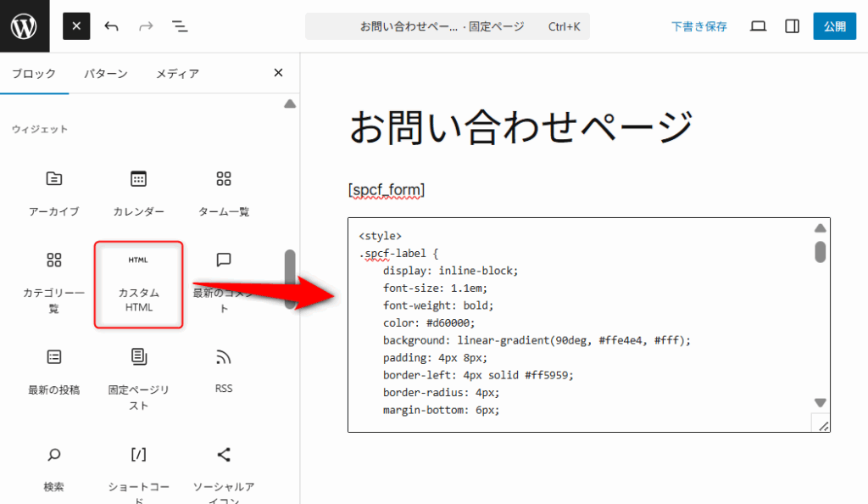The height and width of the screenshot is (504, 868).
Task: Close the inserter panel with X
Action: [x=278, y=73]
